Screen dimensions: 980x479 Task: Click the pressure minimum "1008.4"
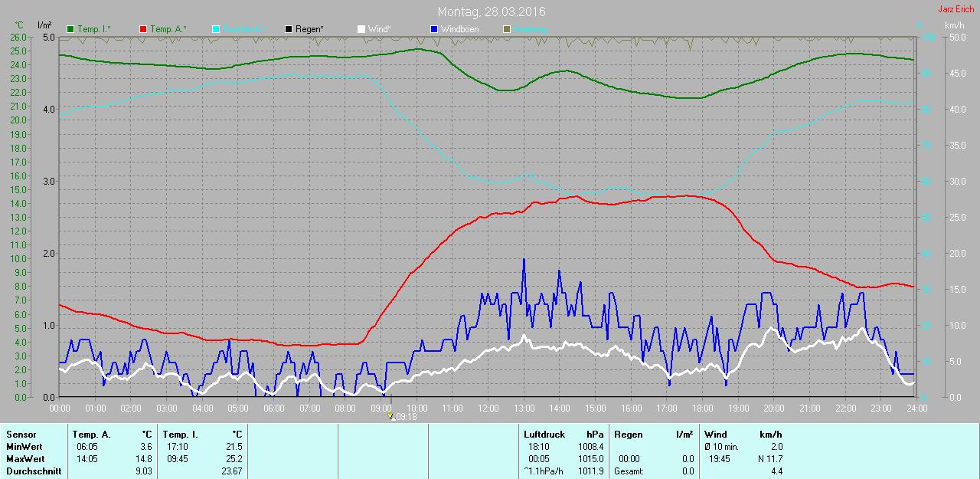click(590, 447)
